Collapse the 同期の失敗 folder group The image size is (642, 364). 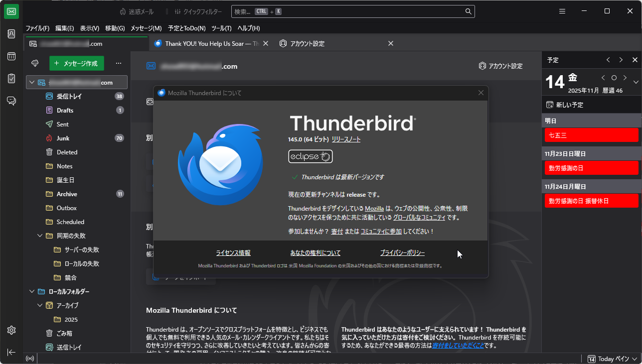pyautogui.click(x=40, y=236)
